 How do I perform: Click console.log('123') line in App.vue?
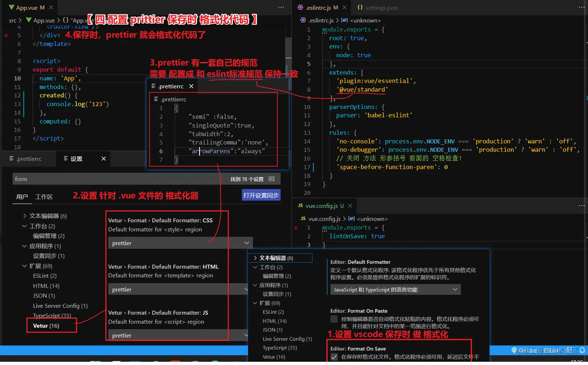coord(78,104)
